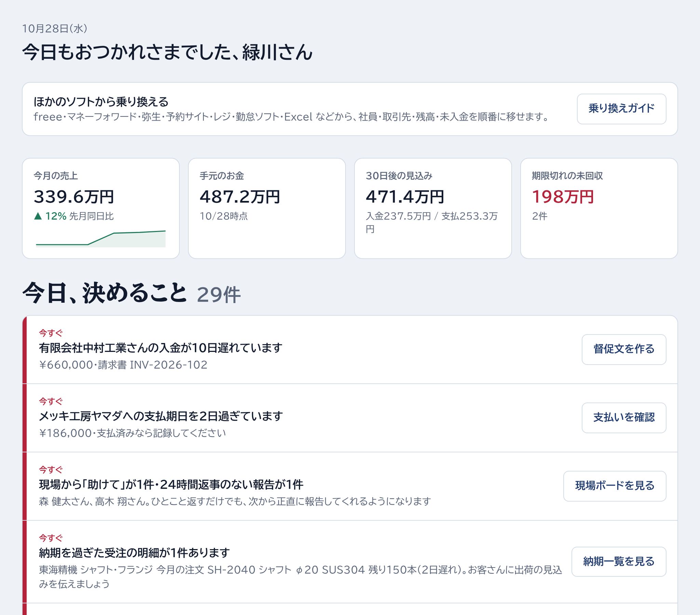Open 現場ボードを見る button
Image resolution: width=700 pixels, height=615 pixels.
click(615, 486)
